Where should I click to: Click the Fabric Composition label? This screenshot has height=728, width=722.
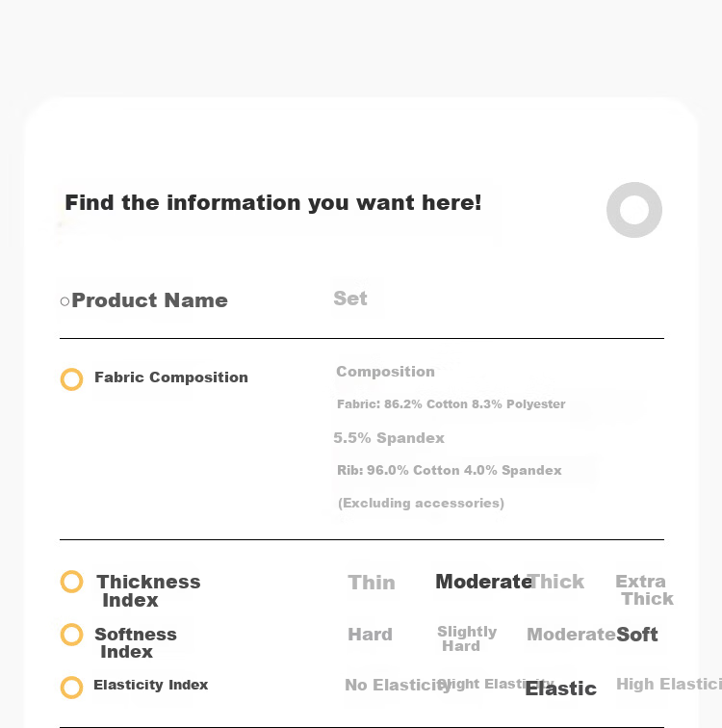tap(171, 377)
